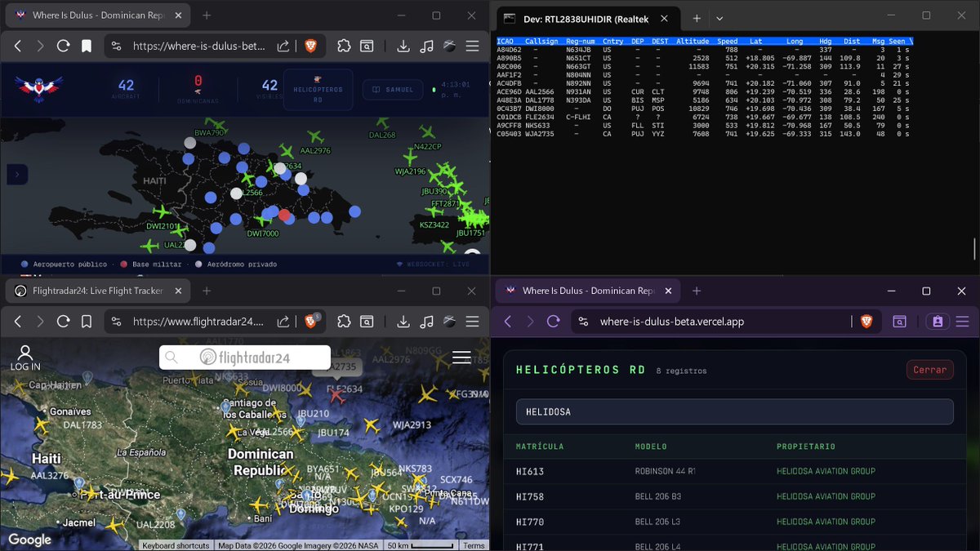The height and width of the screenshot is (551, 980).
Task: Open a new tab in the Flightradar24 window
Action: (207, 291)
